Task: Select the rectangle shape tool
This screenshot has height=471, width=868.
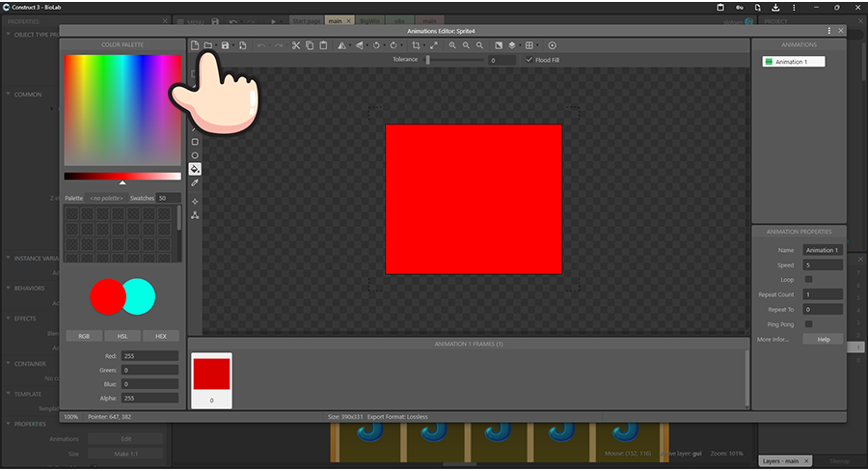Action: pyautogui.click(x=195, y=142)
